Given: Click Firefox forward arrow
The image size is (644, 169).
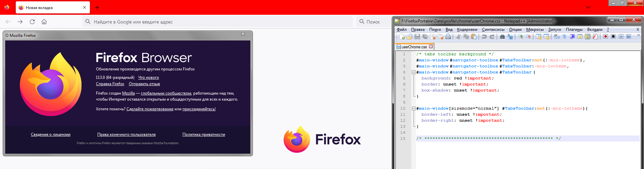Looking at the screenshot, I should point(20,22).
